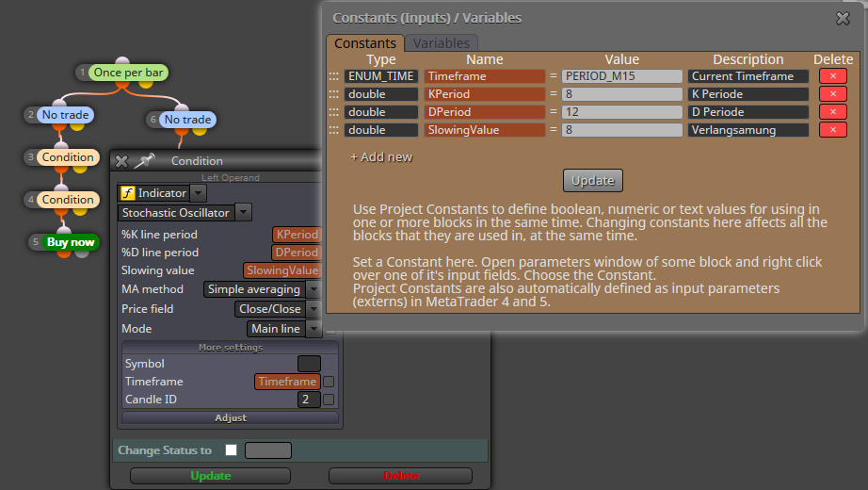Image resolution: width=868 pixels, height=490 pixels.
Task: Click the yellow function icon beside Indicator
Action: point(128,193)
